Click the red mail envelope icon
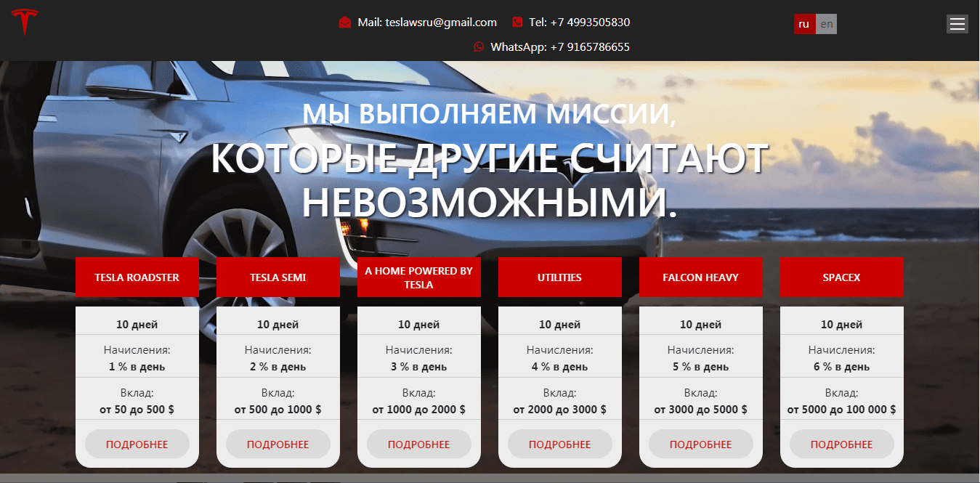 (344, 22)
